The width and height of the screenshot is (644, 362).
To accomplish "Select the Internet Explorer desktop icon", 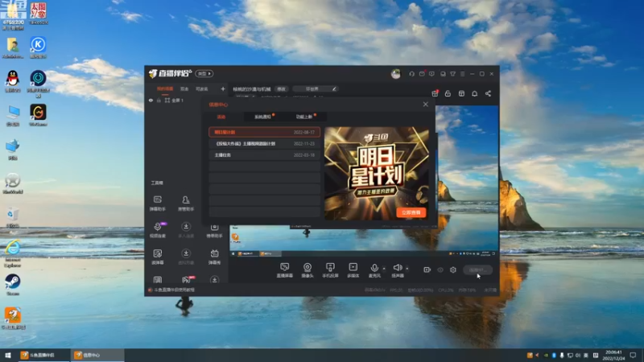I will click(x=13, y=253).
